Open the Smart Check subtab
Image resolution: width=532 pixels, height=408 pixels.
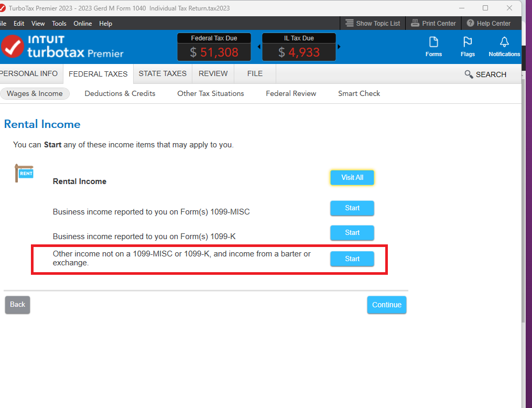(359, 94)
